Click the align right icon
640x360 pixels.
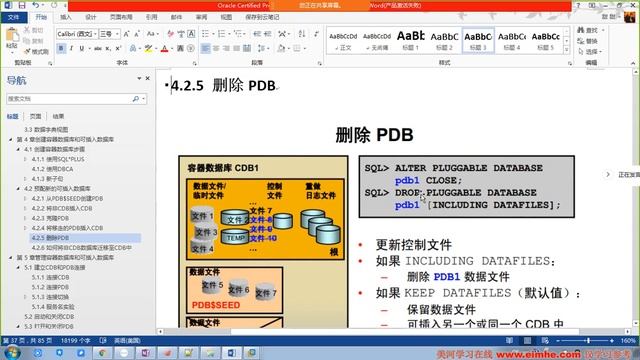(x=226, y=48)
